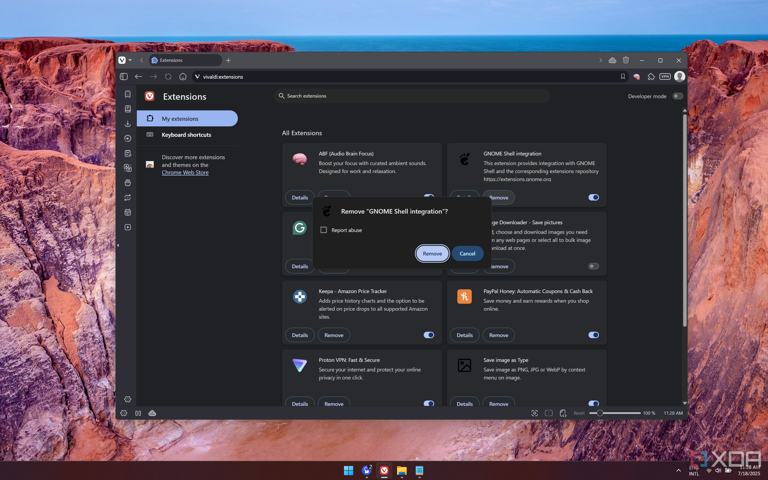Screen dimensions: 768x480
Task: Enable the Developer mode switch
Action: (678, 96)
